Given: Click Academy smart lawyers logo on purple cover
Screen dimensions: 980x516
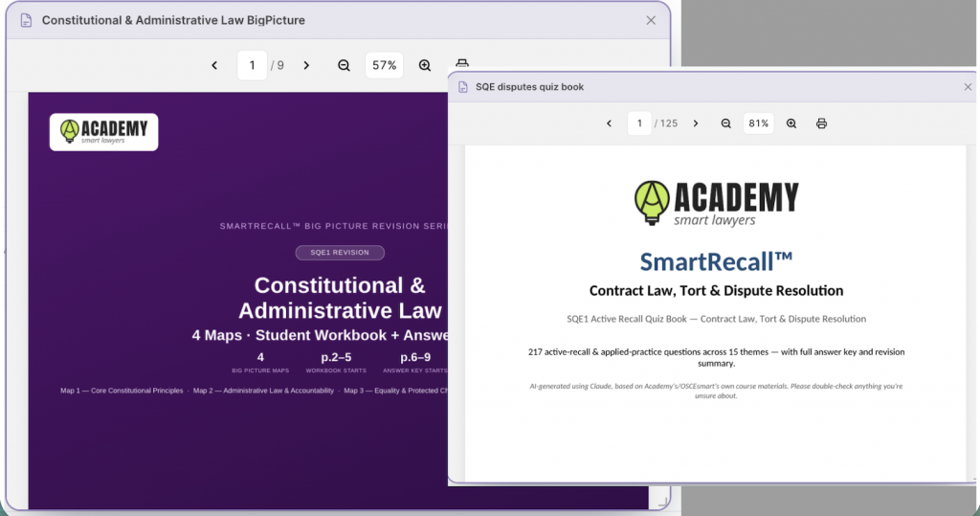Looking at the screenshot, I should [103, 132].
